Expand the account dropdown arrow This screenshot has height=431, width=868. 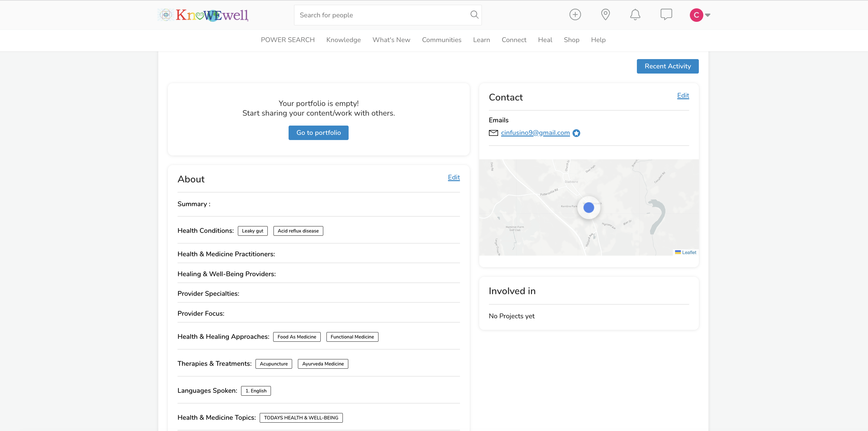click(x=707, y=15)
